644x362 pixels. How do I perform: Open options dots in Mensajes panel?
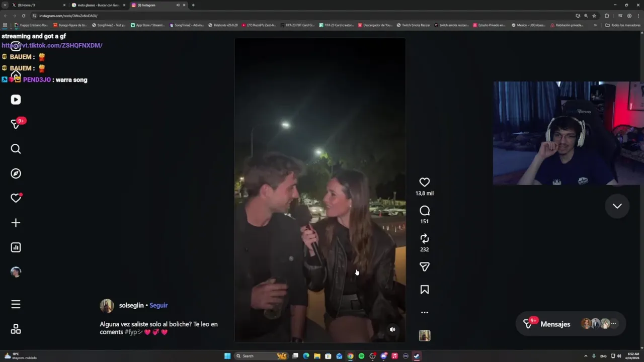pos(613,324)
